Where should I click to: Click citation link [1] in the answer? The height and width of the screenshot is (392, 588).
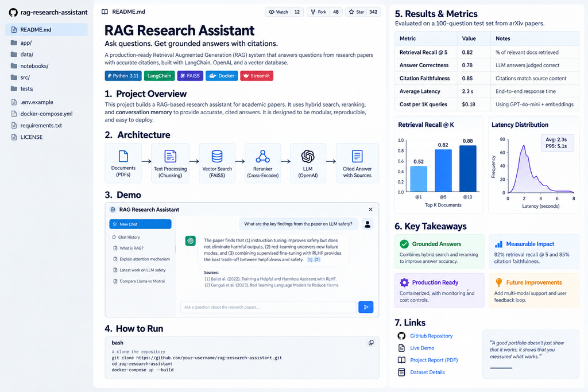pos(310,260)
